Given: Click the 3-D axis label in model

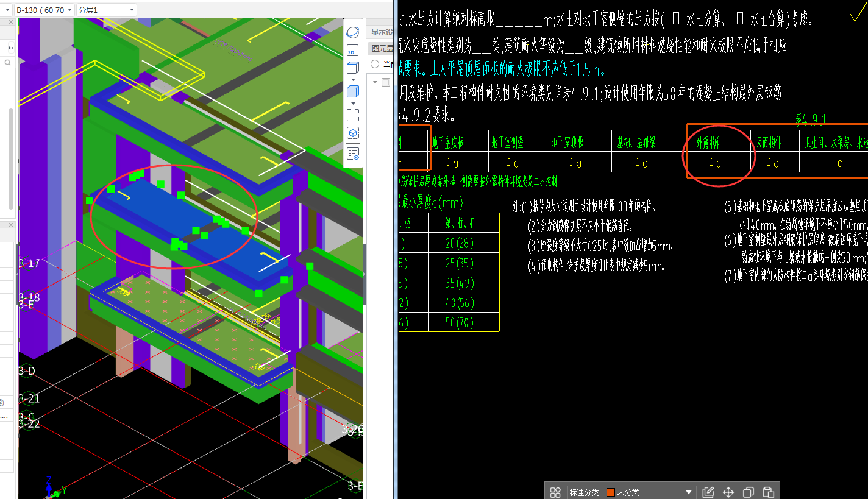Looking at the screenshot, I should [27, 370].
